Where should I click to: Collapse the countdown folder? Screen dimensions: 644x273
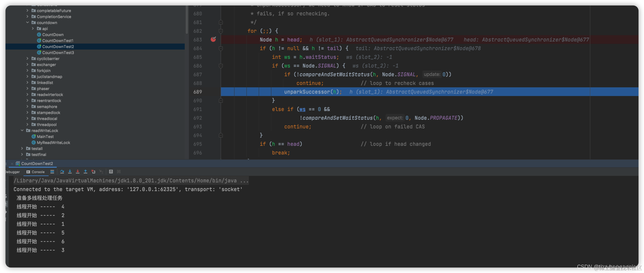click(27, 22)
